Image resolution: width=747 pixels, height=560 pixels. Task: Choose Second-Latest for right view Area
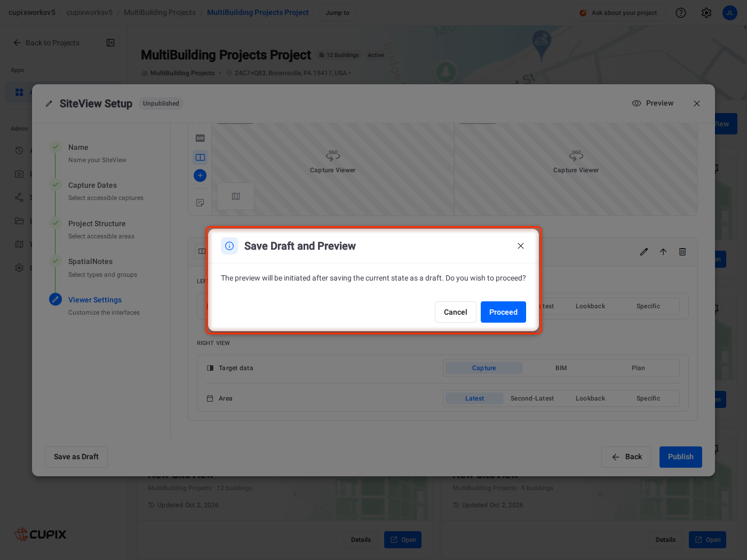[x=532, y=398]
